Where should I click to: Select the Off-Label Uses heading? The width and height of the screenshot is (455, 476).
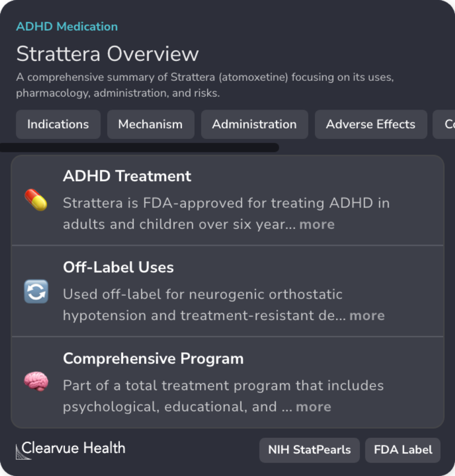[118, 267]
